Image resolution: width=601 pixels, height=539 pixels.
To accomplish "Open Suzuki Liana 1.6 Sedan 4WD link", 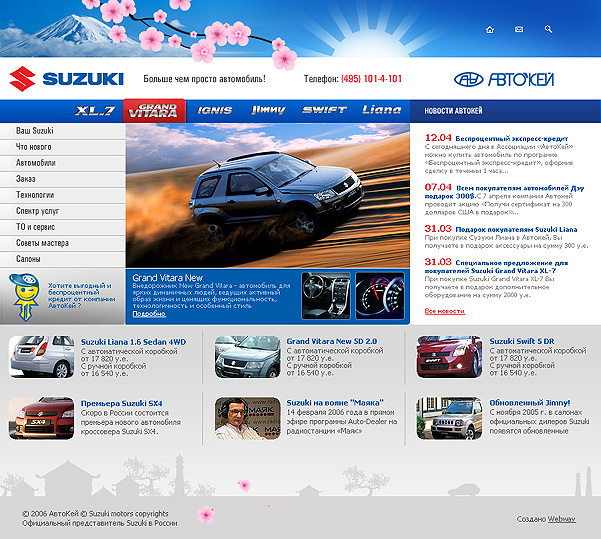I will [133, 342].
